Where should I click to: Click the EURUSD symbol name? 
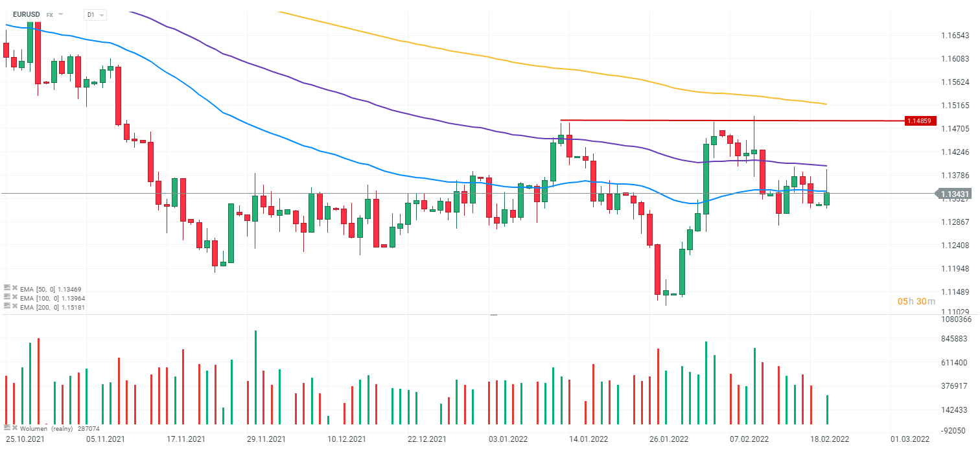tap(27, 14)
